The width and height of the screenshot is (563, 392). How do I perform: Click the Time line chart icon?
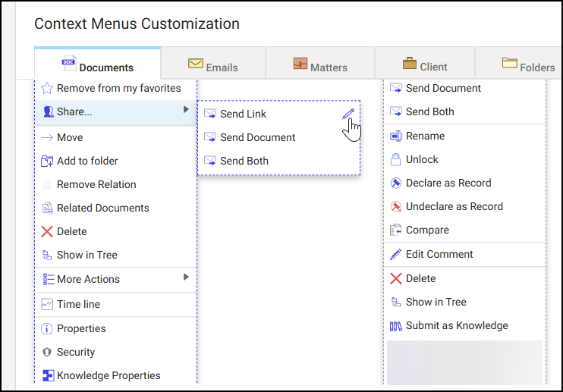click(x=47, y=304)
